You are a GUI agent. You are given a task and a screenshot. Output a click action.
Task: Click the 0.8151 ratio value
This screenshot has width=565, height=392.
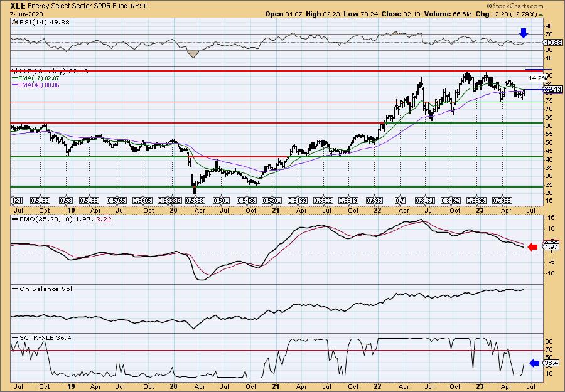426,200
